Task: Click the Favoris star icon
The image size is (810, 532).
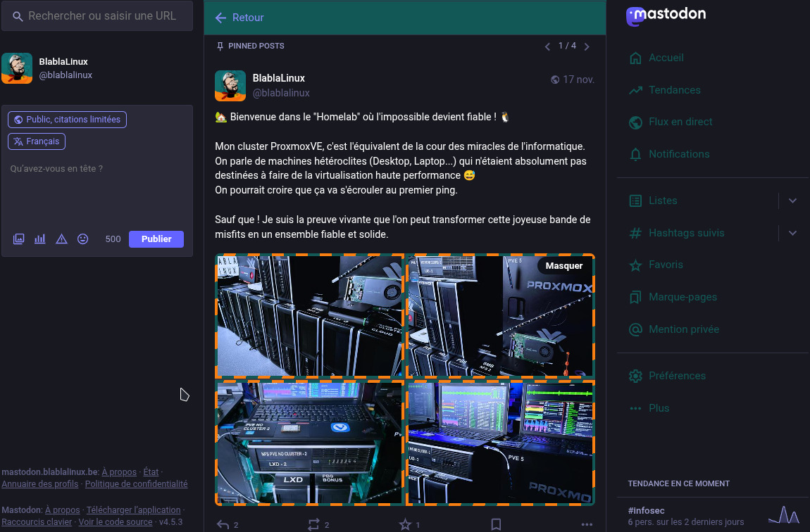Action: point(635,265)
